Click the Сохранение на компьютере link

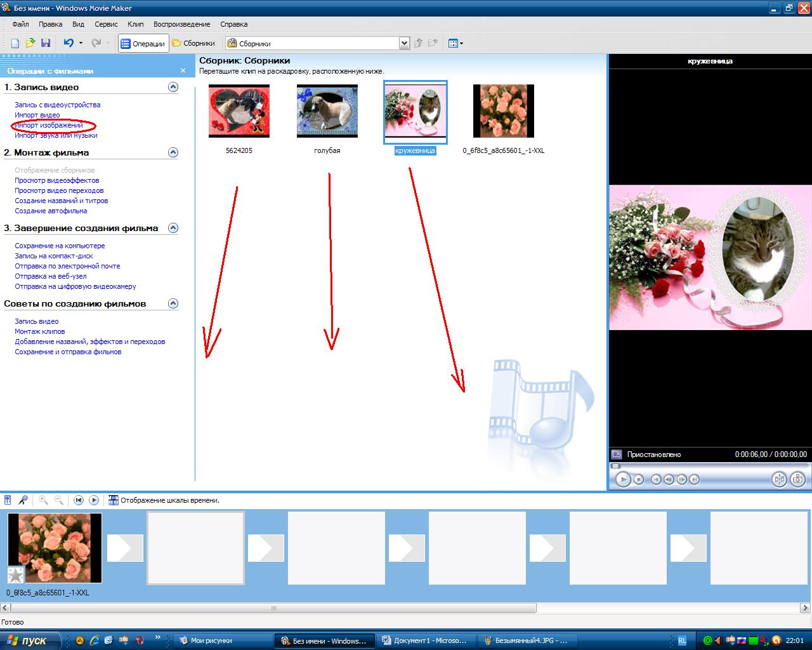point(60,246)
